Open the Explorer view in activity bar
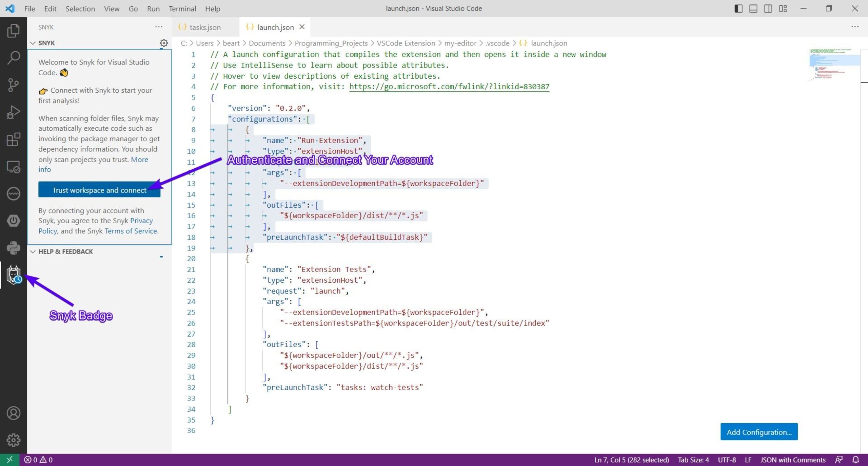Viewport: 868px width, 466px height. [x=13, y=31]
